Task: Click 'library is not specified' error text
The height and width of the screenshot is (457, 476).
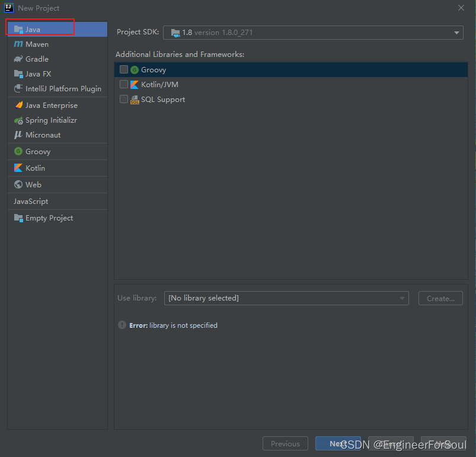Action: pos(183,325)
